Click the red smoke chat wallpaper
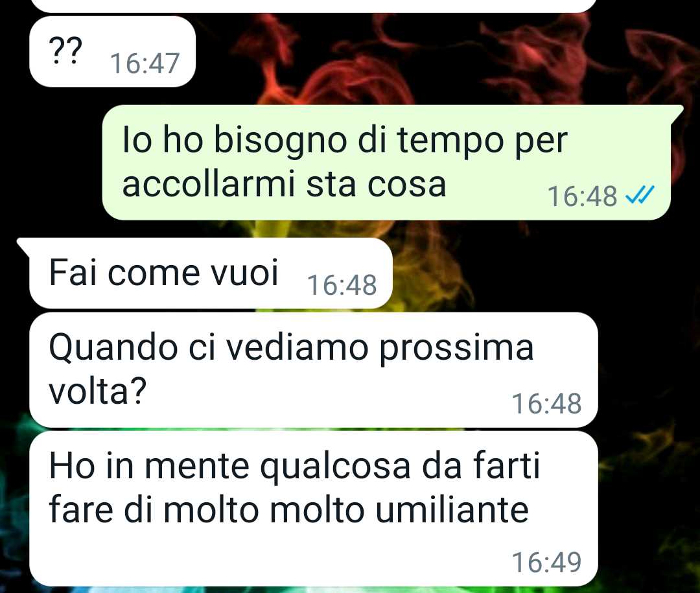 coord(536,58)
